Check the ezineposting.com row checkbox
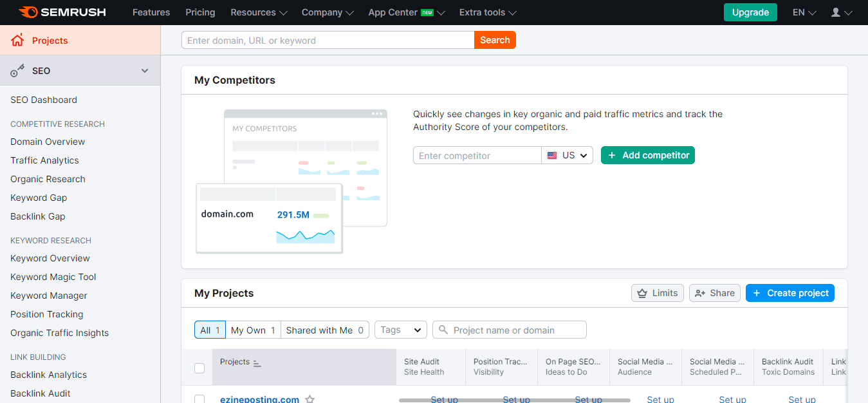This screenshot has height=403, width=868. 199,399
